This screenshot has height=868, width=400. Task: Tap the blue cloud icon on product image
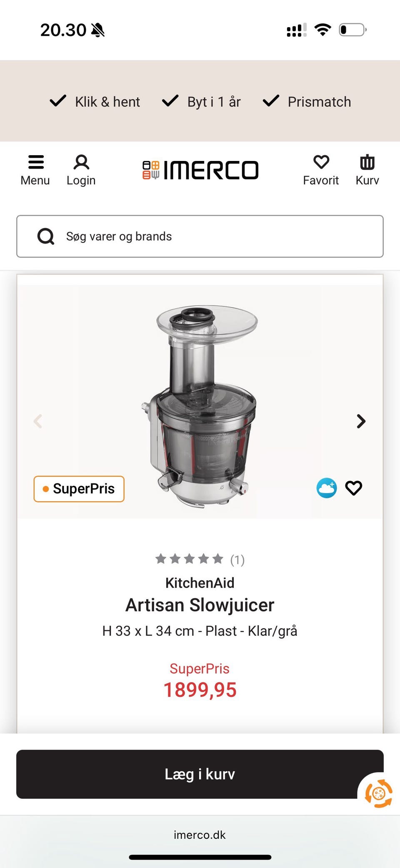[x=327, y=488]
